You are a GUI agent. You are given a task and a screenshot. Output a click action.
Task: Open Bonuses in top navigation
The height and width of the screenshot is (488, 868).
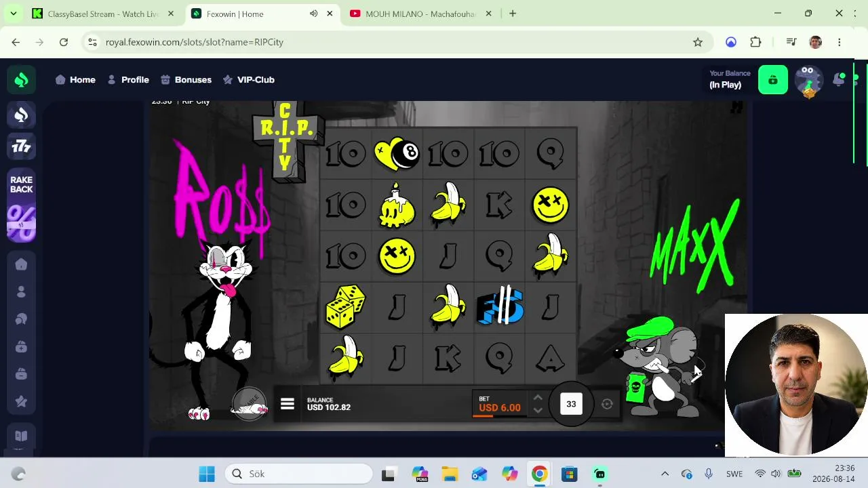coord(186,80)
